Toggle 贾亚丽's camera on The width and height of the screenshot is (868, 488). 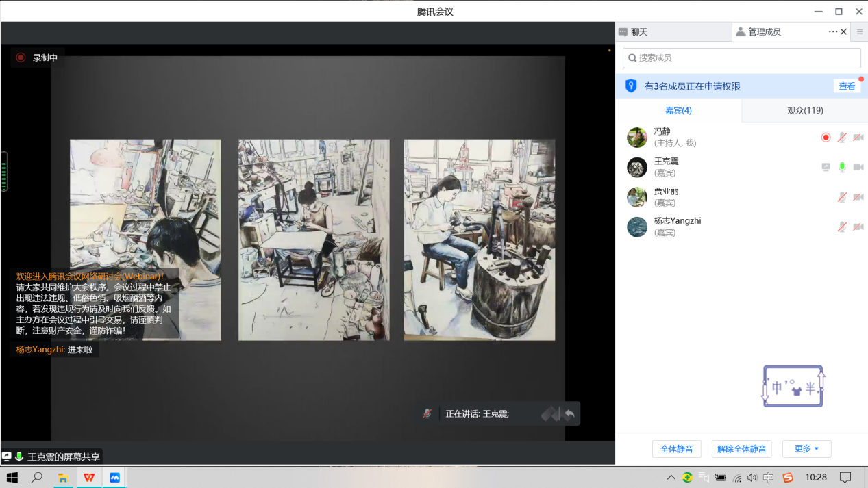tap(858, 197)
